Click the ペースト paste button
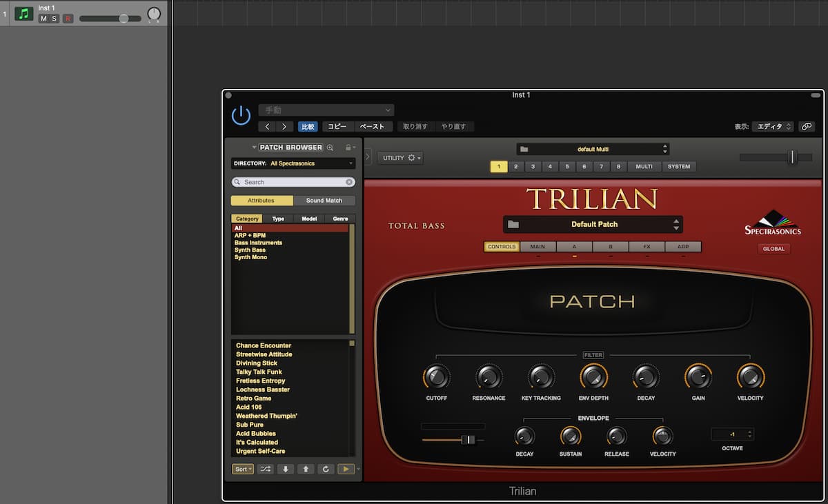828x504 pixels. tap(373, 127)
